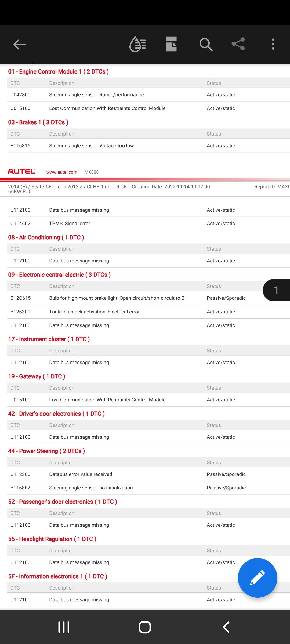Tap the page layout view icon
290x644 pixels.
click(x=171, y=44)
